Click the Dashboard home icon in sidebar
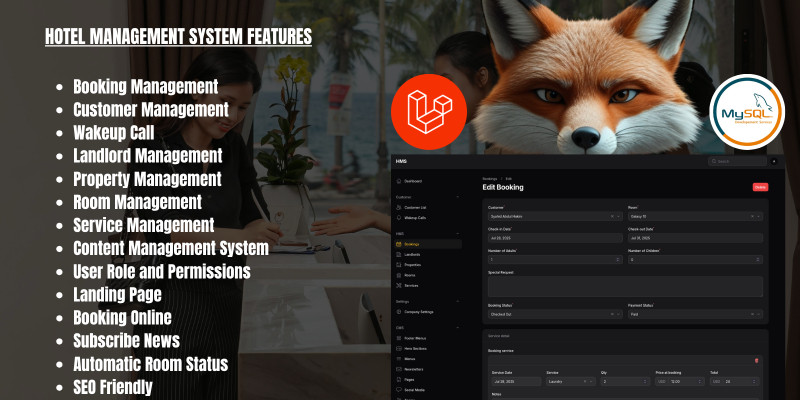The height and width of the screenshot is (400, 800). click(x=398, y=181)
